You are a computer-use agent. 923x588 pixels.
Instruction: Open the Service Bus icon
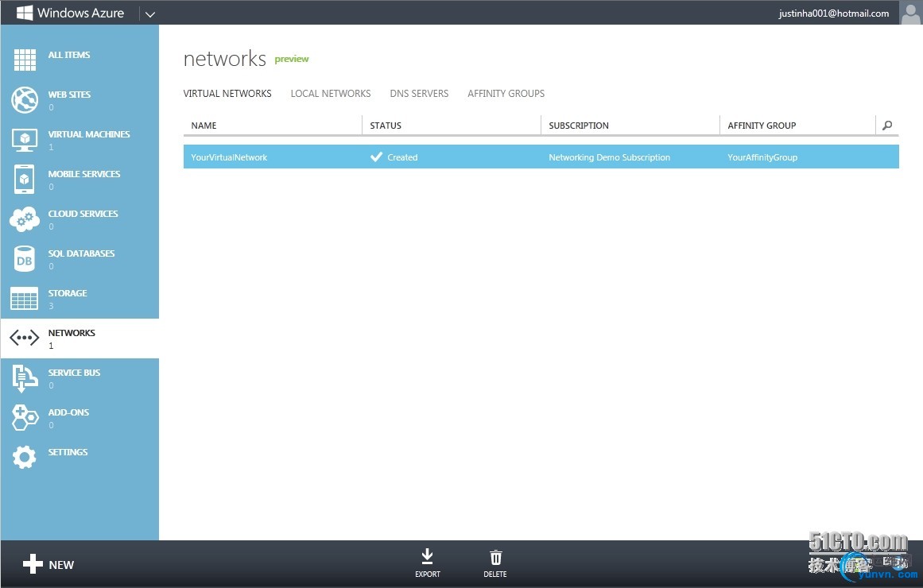coord(24,378)
